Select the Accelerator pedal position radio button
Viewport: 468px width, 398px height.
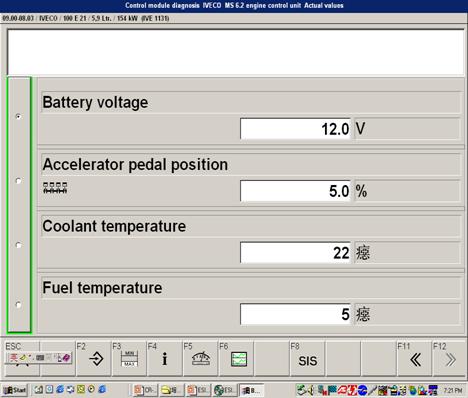click(x=19, y=181)
